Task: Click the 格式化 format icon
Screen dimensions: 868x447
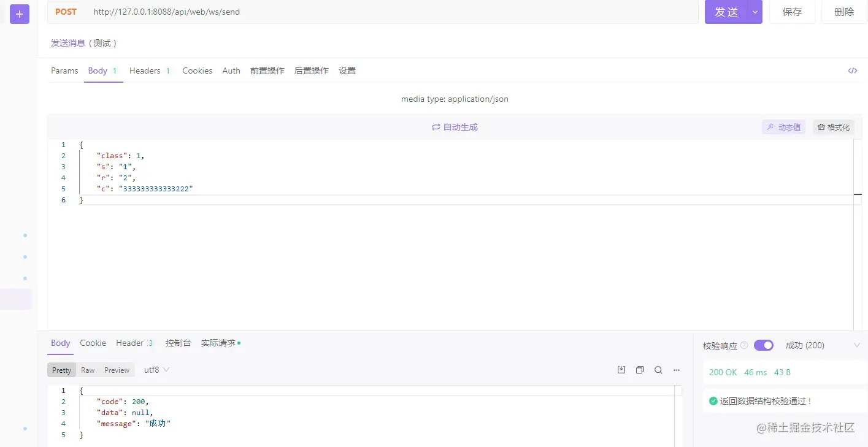Action: point(834,127)
